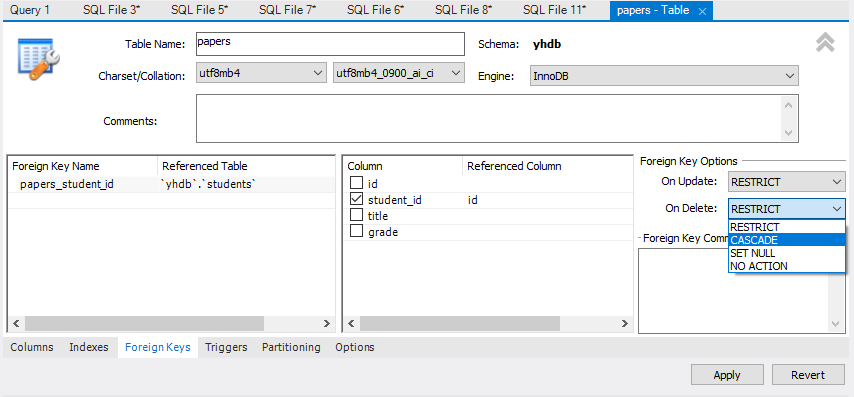Image resolution: width=854 pixels, height=397 pixels.
Task: Select the papers_student_id foreign key row
Action: point(172,184)
